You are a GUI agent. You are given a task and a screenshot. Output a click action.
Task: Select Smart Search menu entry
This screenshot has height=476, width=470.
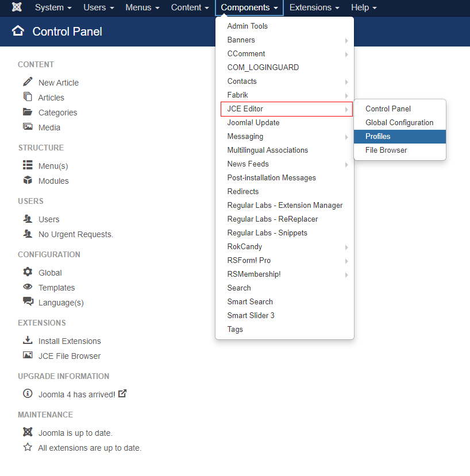click(x=284, y=302)
